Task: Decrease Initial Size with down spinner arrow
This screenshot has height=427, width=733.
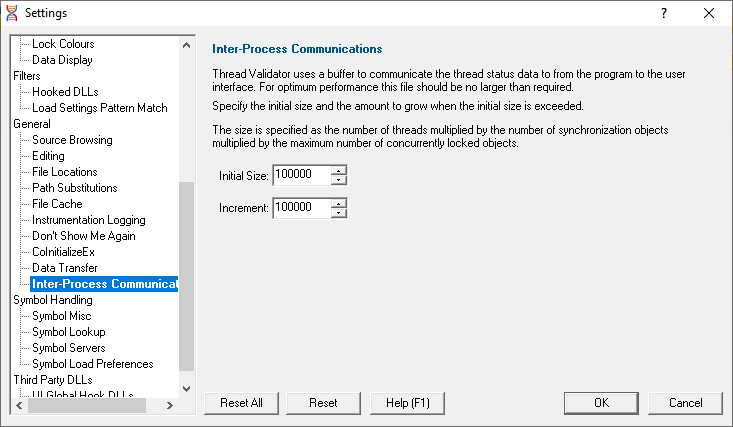Action: (339, 180)
